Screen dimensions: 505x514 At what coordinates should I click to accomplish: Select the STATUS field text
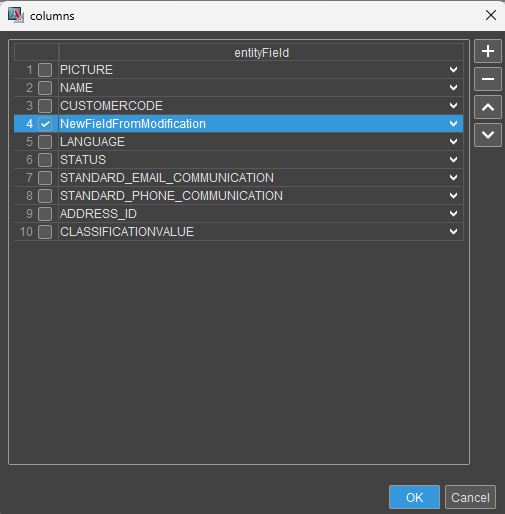pyautogui.click(x=83, y=160)
